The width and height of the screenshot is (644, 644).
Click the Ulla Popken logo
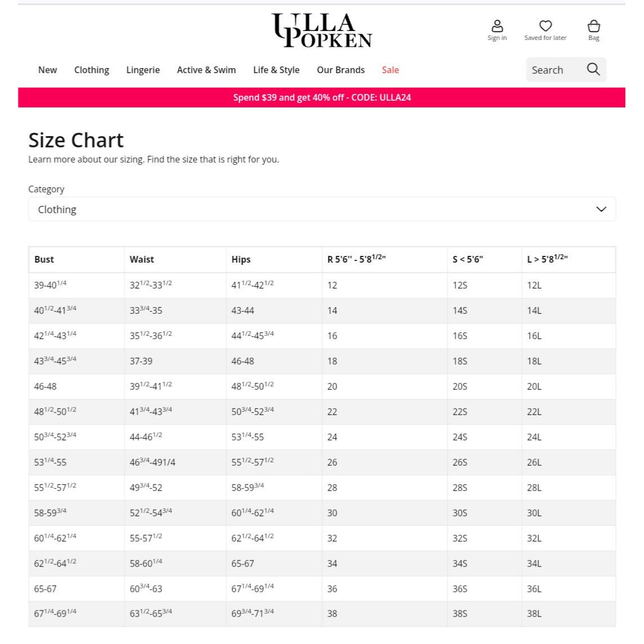[x=322, y=30]
